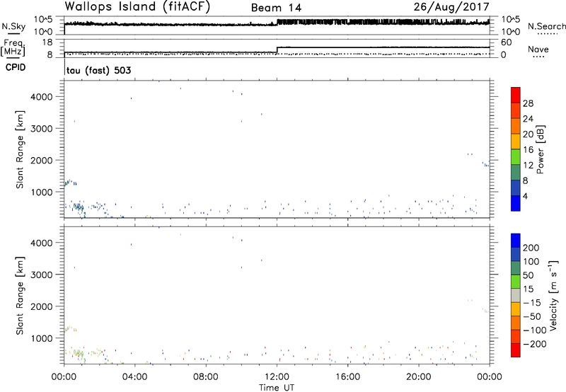This screenshot has height=392, width=566.
Task: Click the red bottom Velocity colorbar segment
Action: [x=516, y=350]
